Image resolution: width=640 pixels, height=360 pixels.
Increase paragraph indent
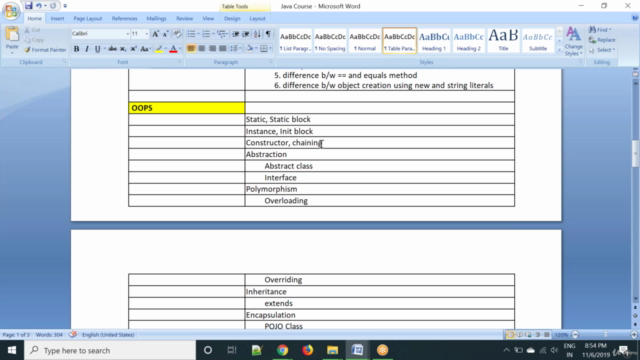click(246, 34)
